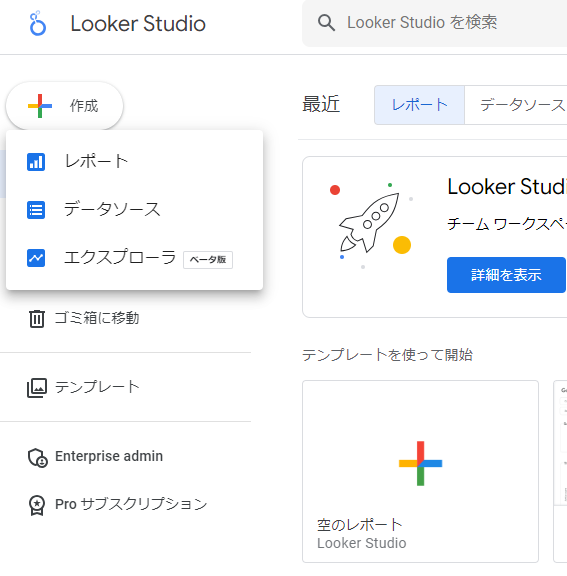This screenshot has width=567, height=576.
Task: Click the blue bar chart report icon
Action: 36,162
